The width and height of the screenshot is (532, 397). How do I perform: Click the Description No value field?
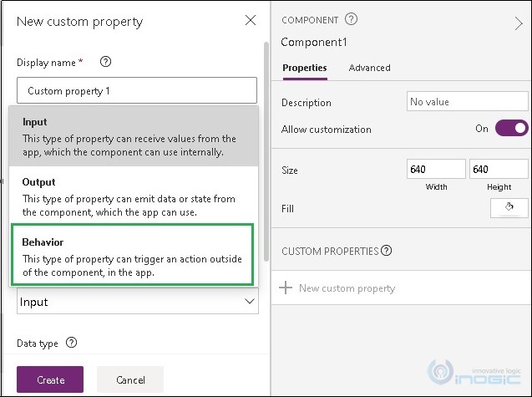(467, 101)
